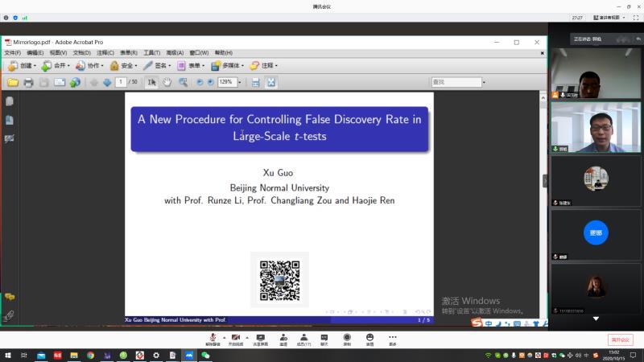
Task: Toggle microphone mute in meeting toolbar
Action: point(213,339)
